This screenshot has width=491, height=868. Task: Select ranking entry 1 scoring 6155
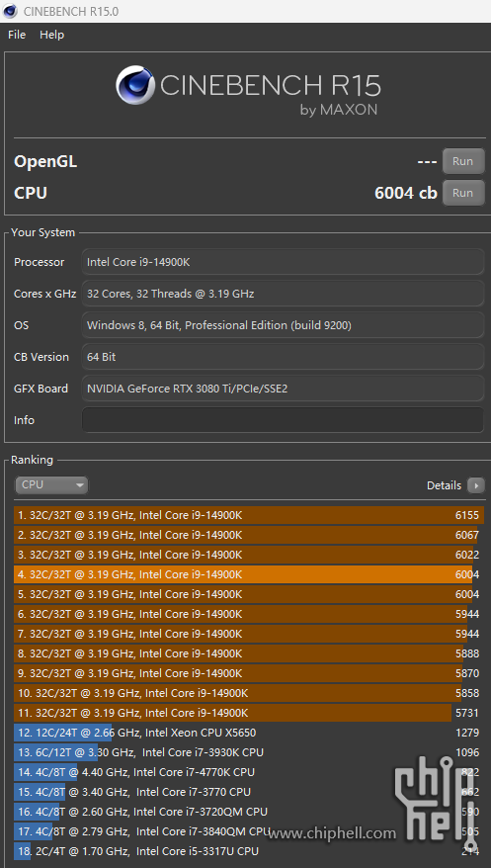[249, 515]
